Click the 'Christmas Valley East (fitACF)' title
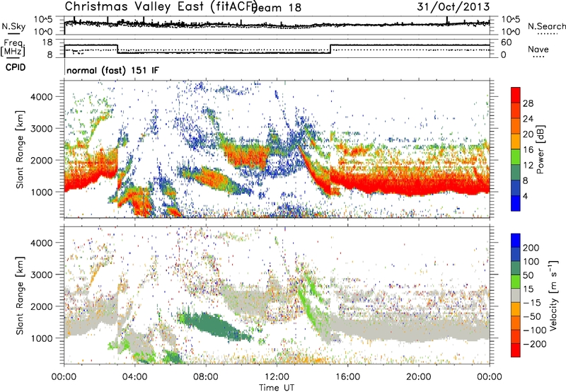The image size is (566, 392). click(x=161, y=7)
